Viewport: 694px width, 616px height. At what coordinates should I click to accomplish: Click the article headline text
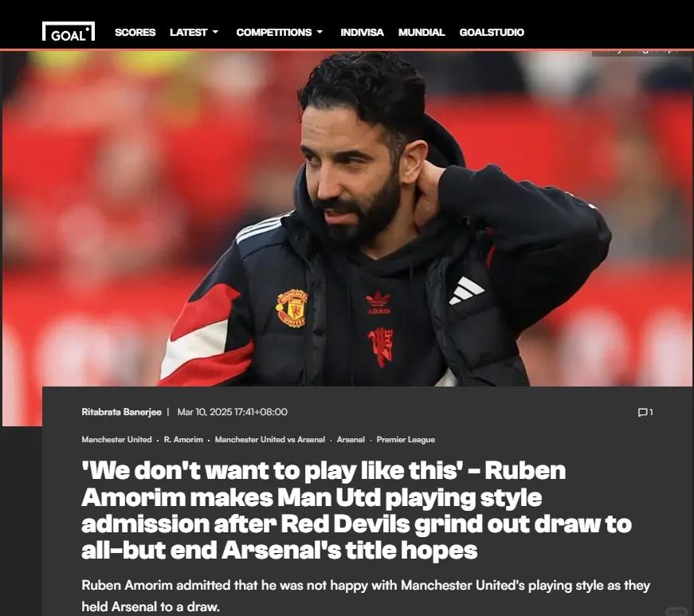pos(356,510)
